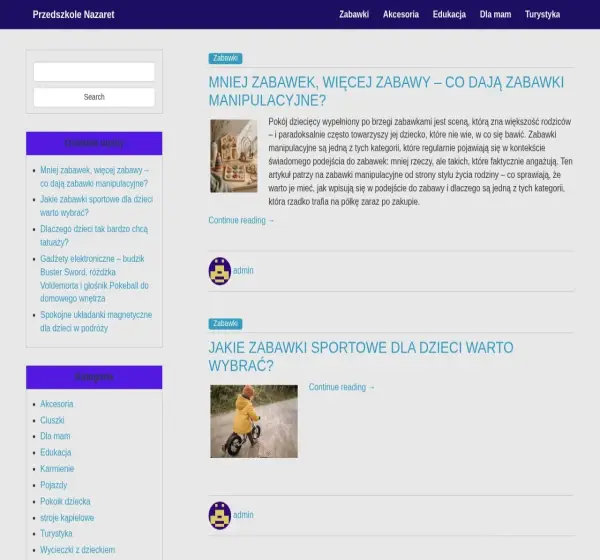This screenshot has width=600, height=560.
Task: Select Ciuszki category
Action: tap(52, 420)
